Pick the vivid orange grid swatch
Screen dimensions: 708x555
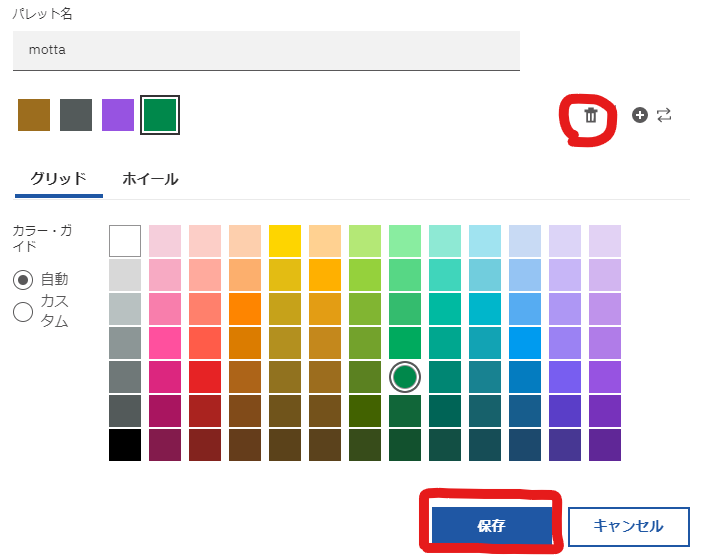[245, 309]
